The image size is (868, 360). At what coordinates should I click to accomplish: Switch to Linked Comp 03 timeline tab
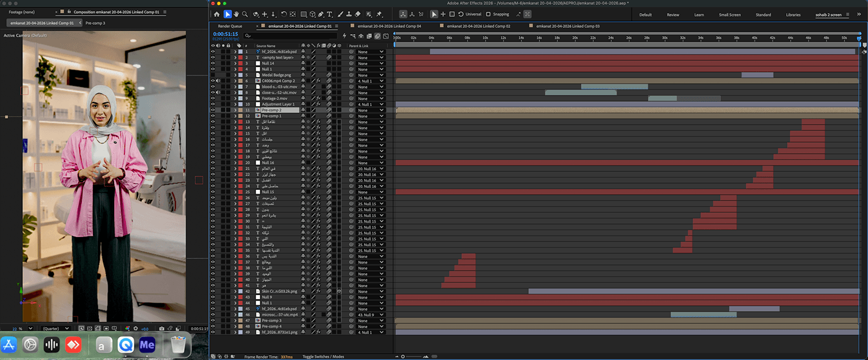pyautogui.click(x=568, y=26)
